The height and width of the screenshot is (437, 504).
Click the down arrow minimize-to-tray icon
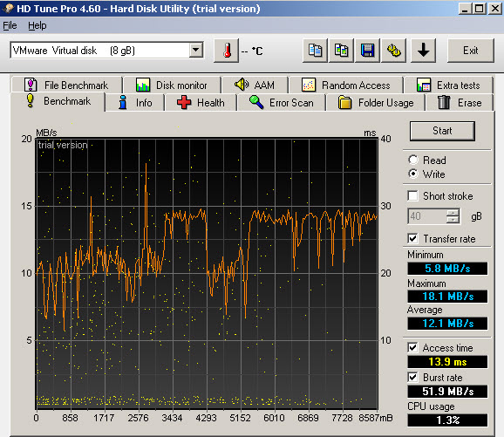pos(423,51)
